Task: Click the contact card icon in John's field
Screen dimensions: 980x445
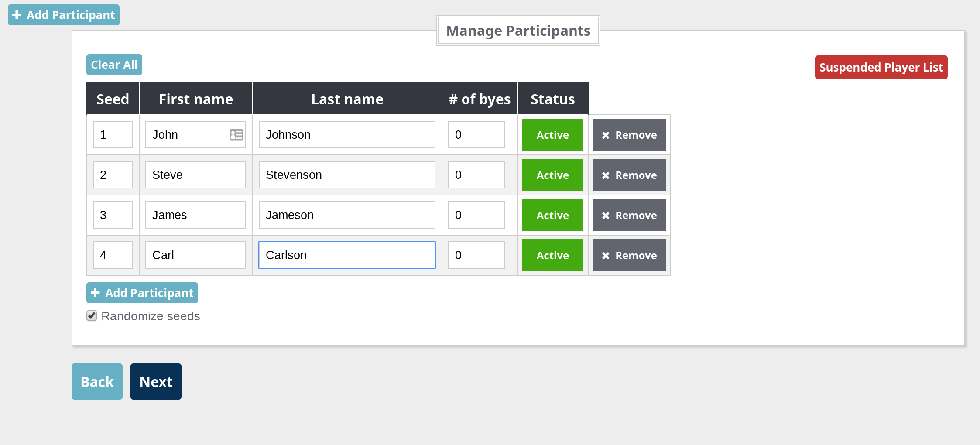Action: point(236,135)
